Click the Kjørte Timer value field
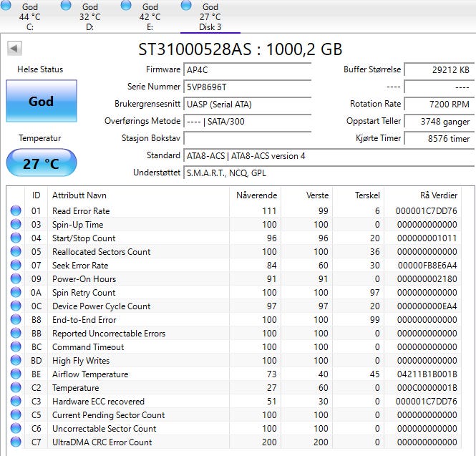The width and height of the screenshot is (476, 456). 440,139
